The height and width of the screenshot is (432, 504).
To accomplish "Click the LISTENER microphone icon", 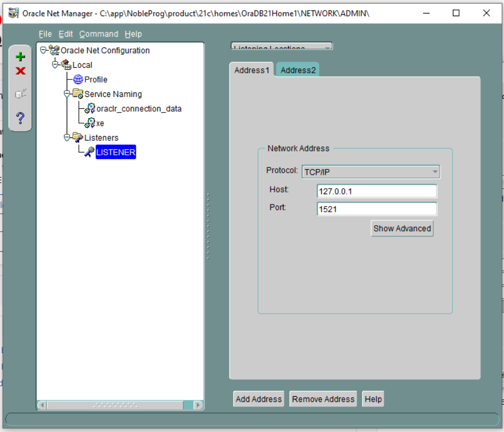I will click(89, 152).
